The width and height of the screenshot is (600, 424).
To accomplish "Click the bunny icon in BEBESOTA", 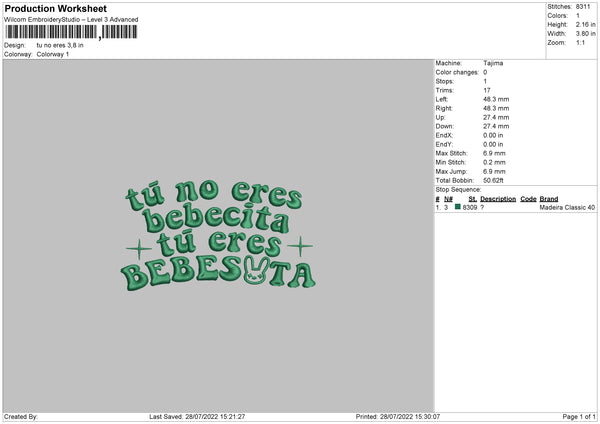I will 256,270.
